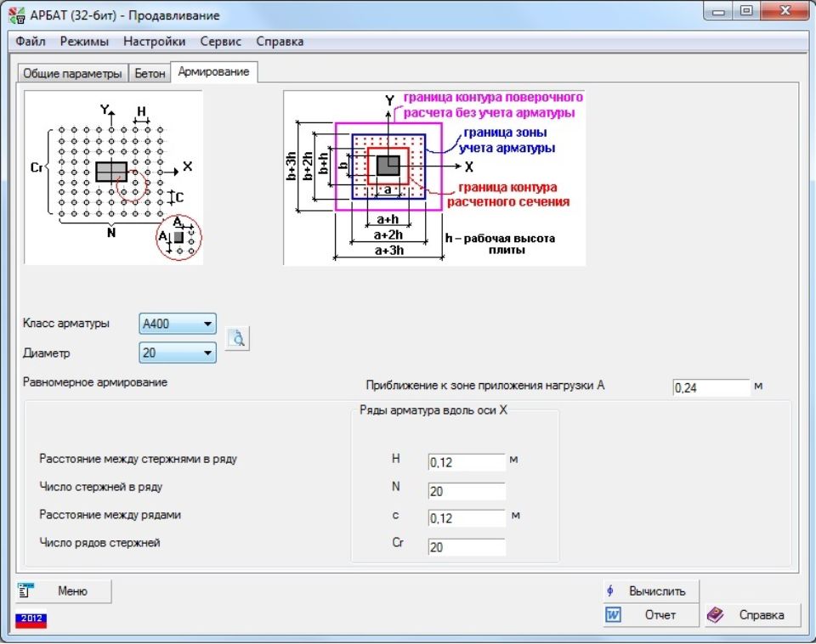Click the load zone distance A field
This screenshot has height=644, width=816.
tap(711, 388)
